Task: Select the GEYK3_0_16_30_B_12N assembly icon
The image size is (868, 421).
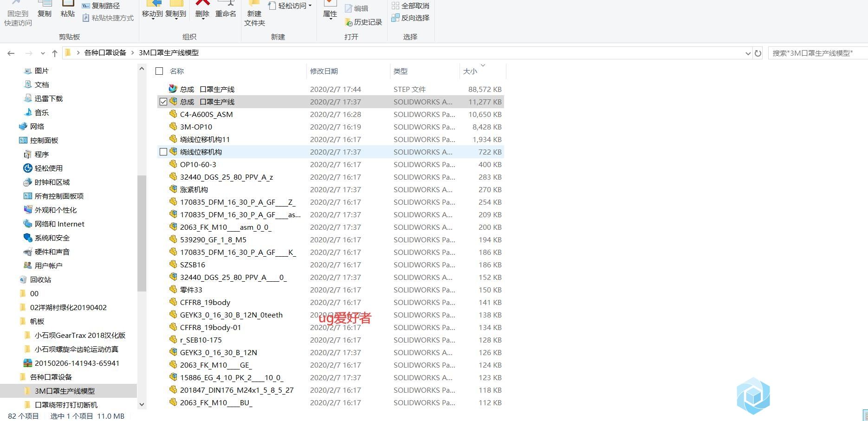Action: point(173,352)
